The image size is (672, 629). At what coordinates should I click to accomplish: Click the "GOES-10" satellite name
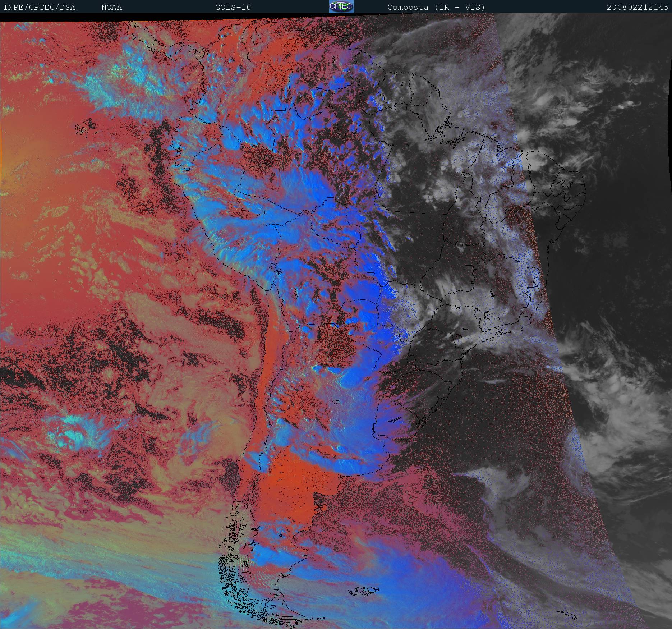point(233,7)
